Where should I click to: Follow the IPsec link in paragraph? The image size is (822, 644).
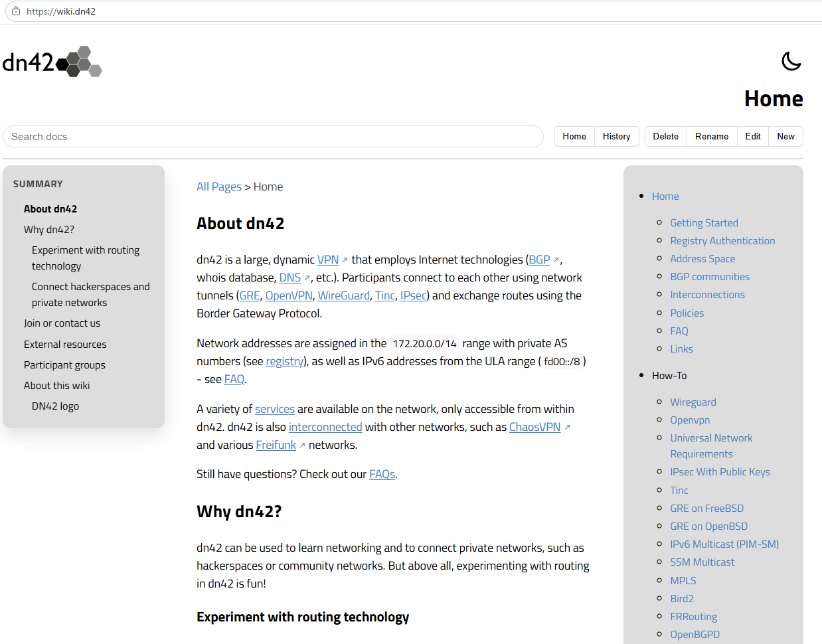[413, 295]
